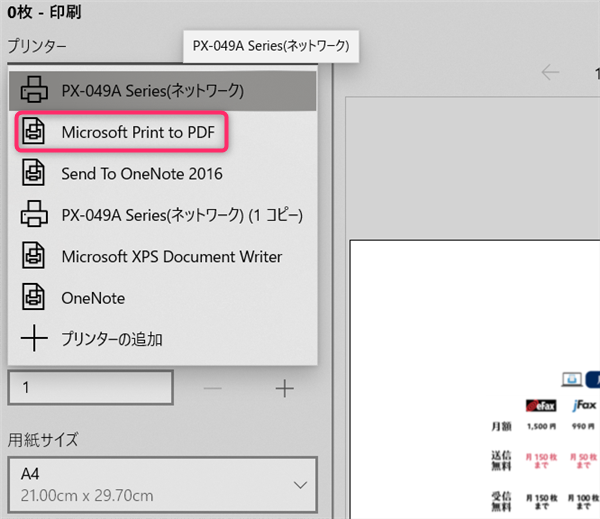Click the Microsoft Print to PDF document icon
Screen dimensions: 600x519
33,131
